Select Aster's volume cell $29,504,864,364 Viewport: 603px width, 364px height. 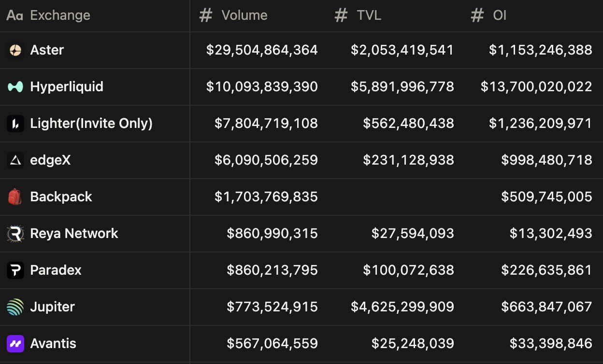pos(262,50)
